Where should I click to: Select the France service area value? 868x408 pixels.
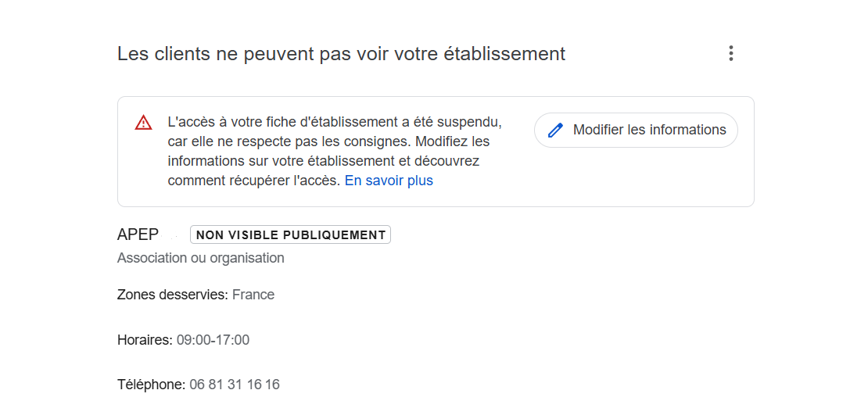[x=253, y=295]
